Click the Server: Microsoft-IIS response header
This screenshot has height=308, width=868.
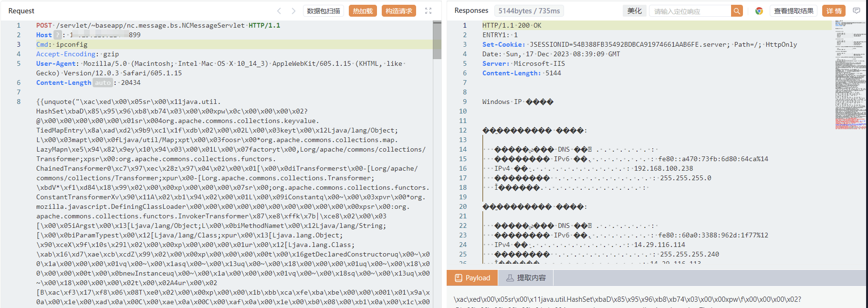point(523,63)
